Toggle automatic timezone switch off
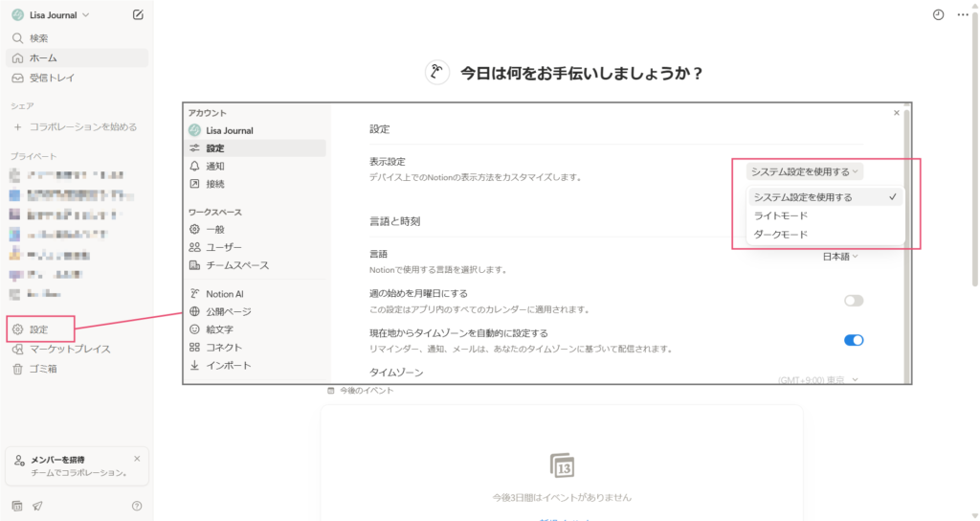Screen dimensions: 980x521 [x=853, y=340]
